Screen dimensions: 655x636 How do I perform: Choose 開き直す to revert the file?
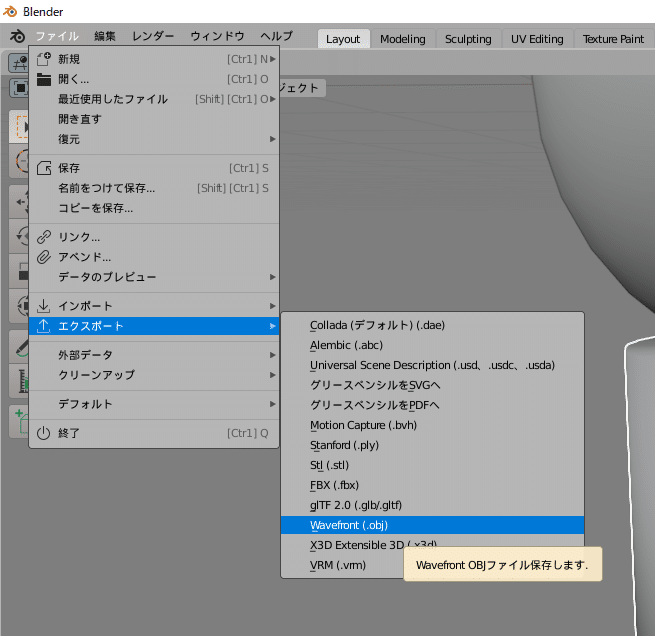[154, 119]
